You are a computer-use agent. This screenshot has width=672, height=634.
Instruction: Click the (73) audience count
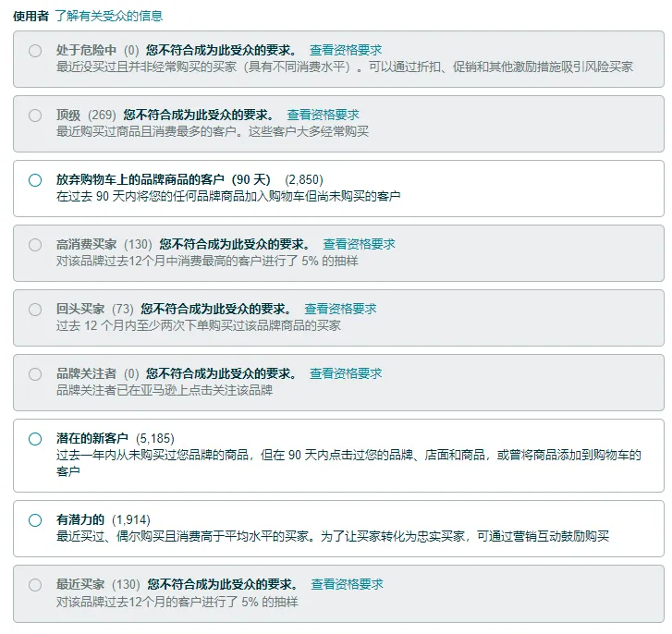123,309
